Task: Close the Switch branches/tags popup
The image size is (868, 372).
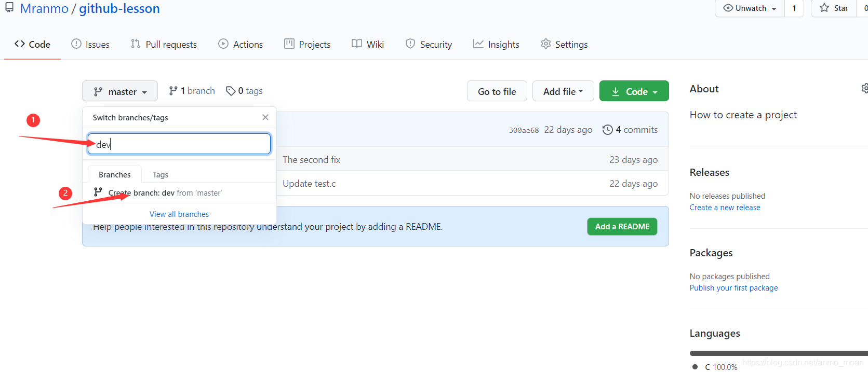Action: (x=265, y=117)
